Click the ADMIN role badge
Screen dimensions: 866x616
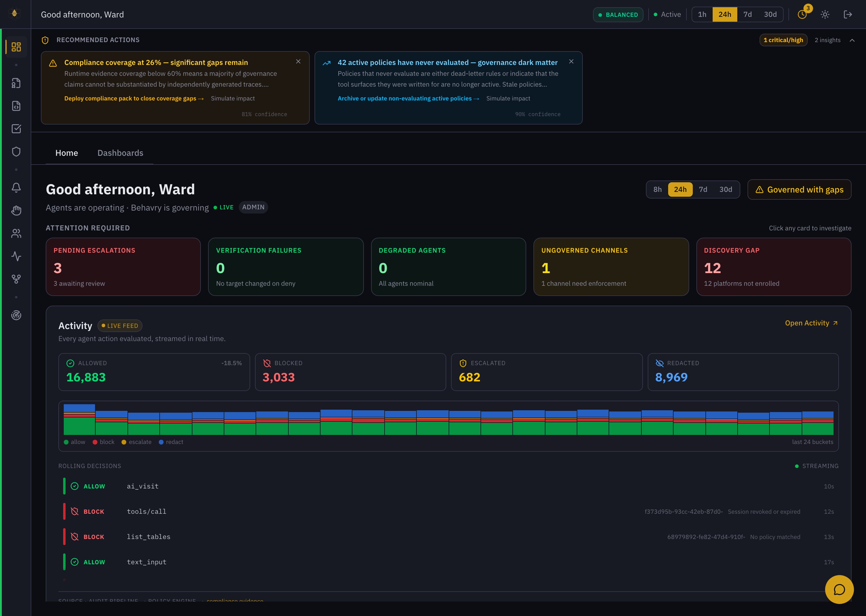(x=253, y=207)
